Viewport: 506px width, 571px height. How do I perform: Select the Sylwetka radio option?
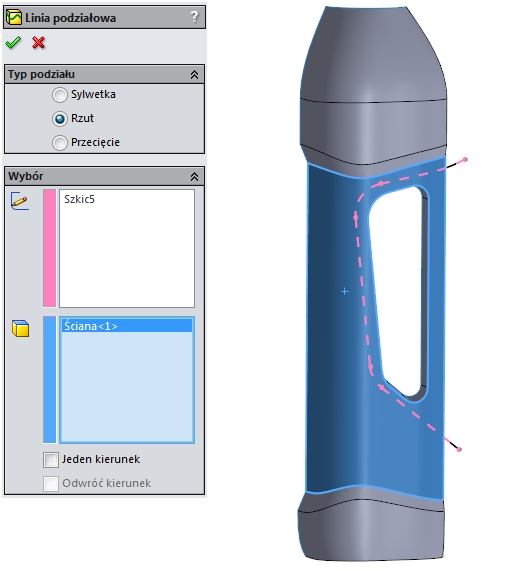60,95
